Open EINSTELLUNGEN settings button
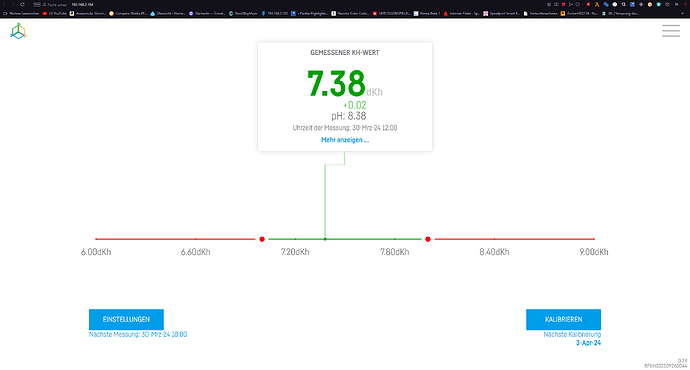The image size is (690, 370). coord(126,319)
